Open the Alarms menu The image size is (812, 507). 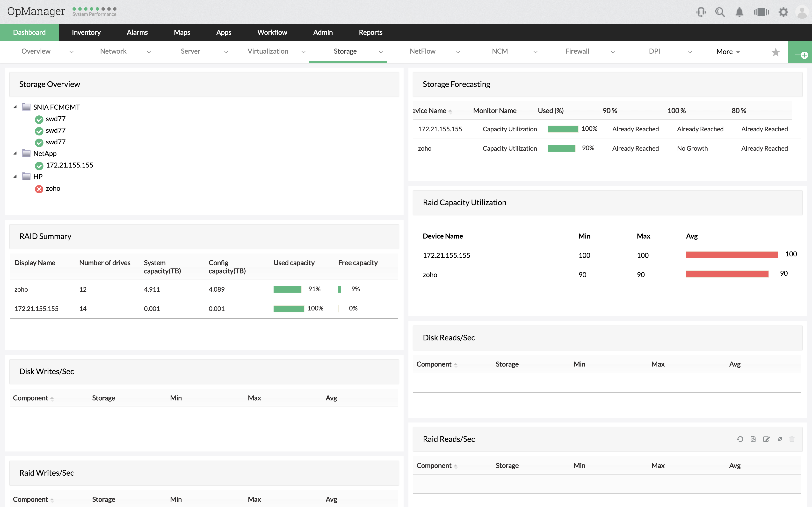(137, 33)
